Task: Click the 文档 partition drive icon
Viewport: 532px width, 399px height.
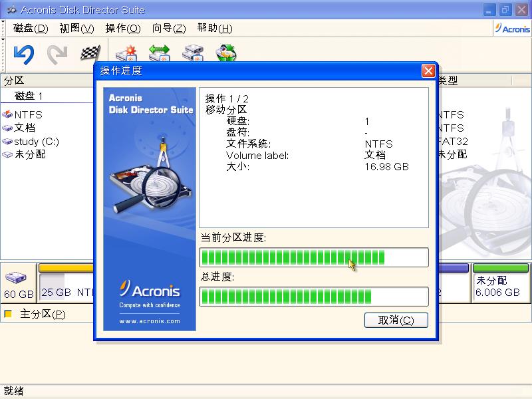Action: (7, 128)
